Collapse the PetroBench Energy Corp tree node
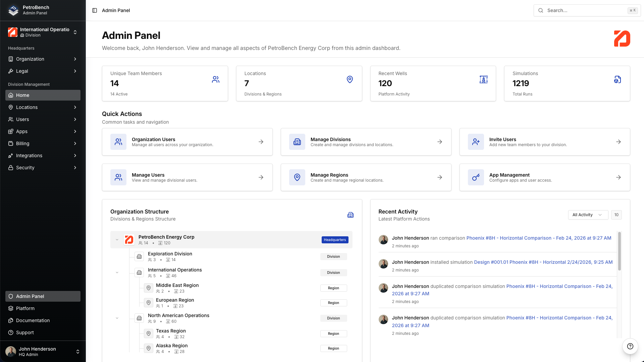The image size is (644, 362). (x=117, y=239)
